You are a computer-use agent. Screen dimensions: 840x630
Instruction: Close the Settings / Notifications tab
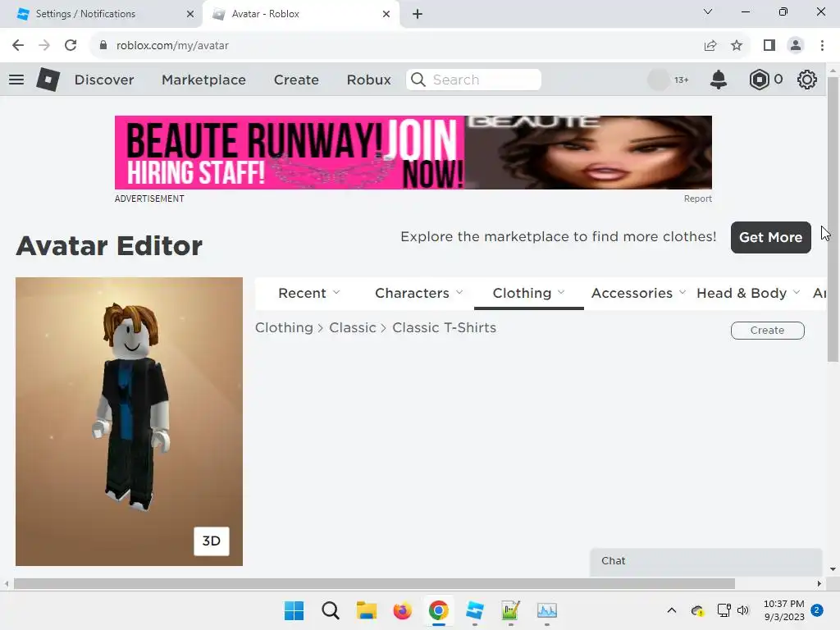click(190, 14)
